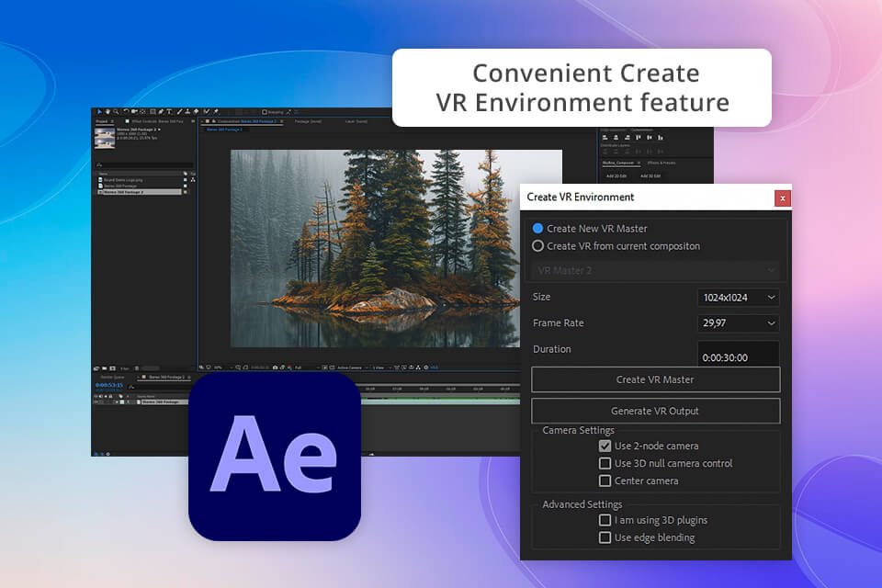Select the Clone Stamp tool
This screenshot has height=588, width=882.
(x=187, y=112)
